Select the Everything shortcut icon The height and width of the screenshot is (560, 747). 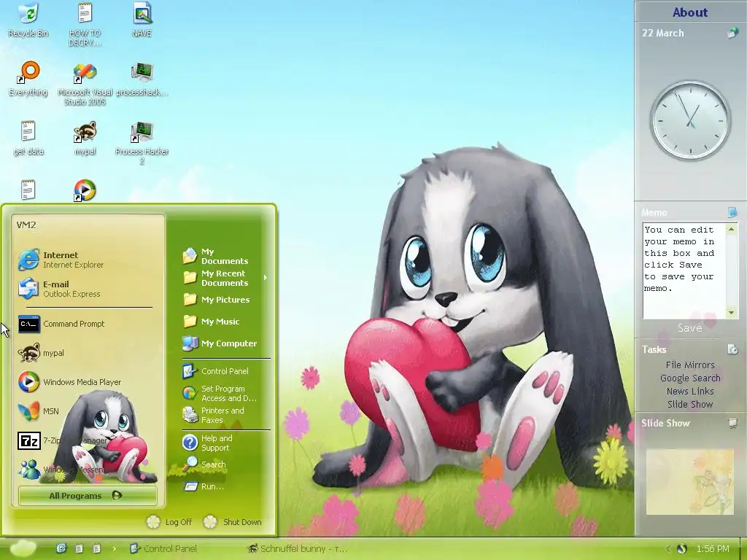[28, 79]
